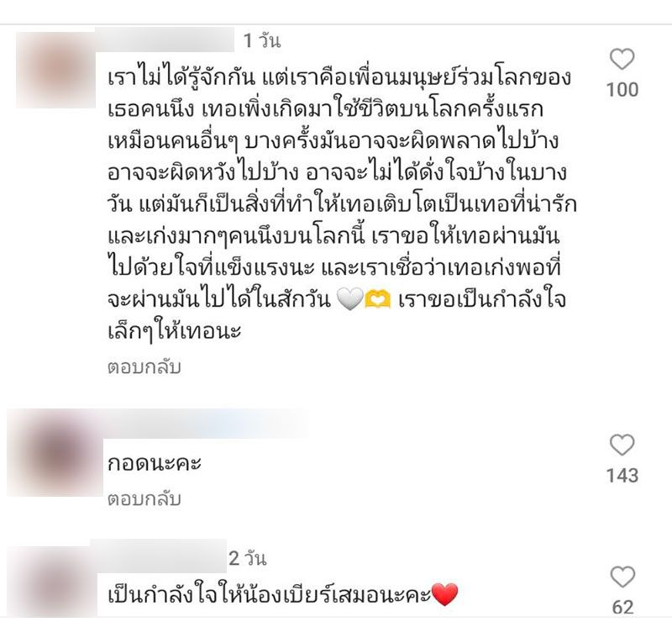Click the 2 วัน timestamp
The width and height of the screenshot is (672, 627).
pos(247,558)
